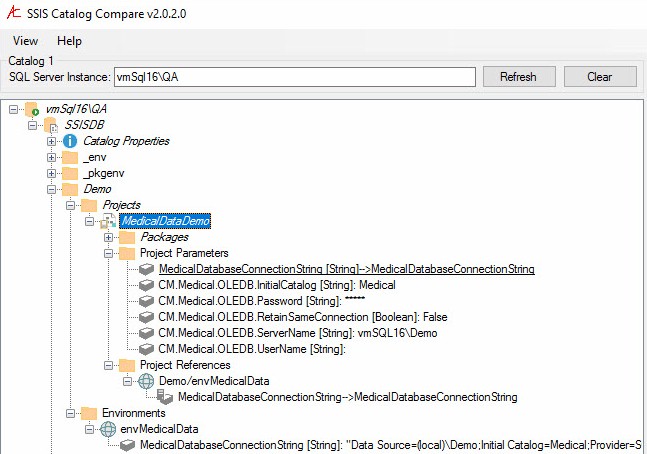Click the underlined MedicalDatabaseConnectionString parameter icon
The height and width of the screenshot is (454, 647).
[x=146, y=269]
